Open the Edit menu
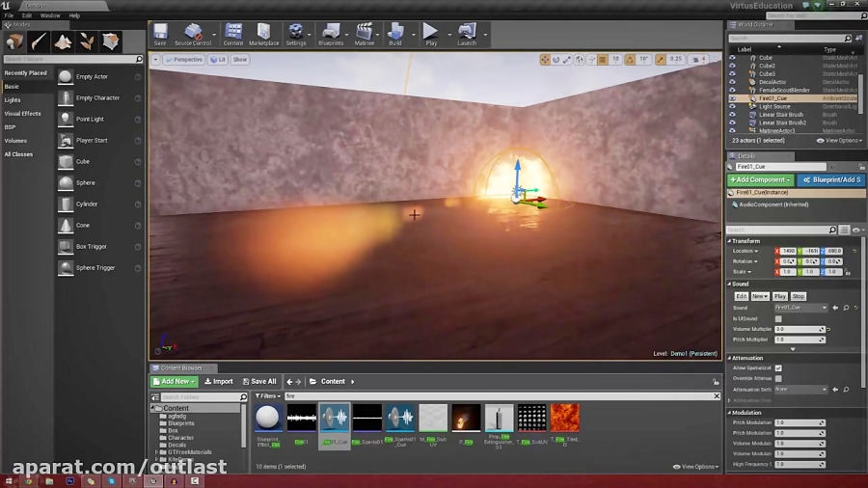Image resolution: width=868 pixels, height=488 pixels. pos(27,15)
